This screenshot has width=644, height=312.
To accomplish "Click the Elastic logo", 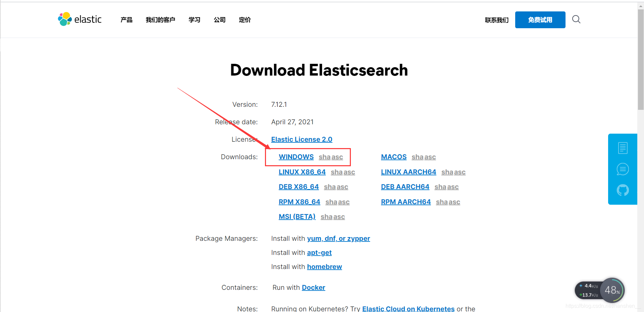I will [79, 19].
